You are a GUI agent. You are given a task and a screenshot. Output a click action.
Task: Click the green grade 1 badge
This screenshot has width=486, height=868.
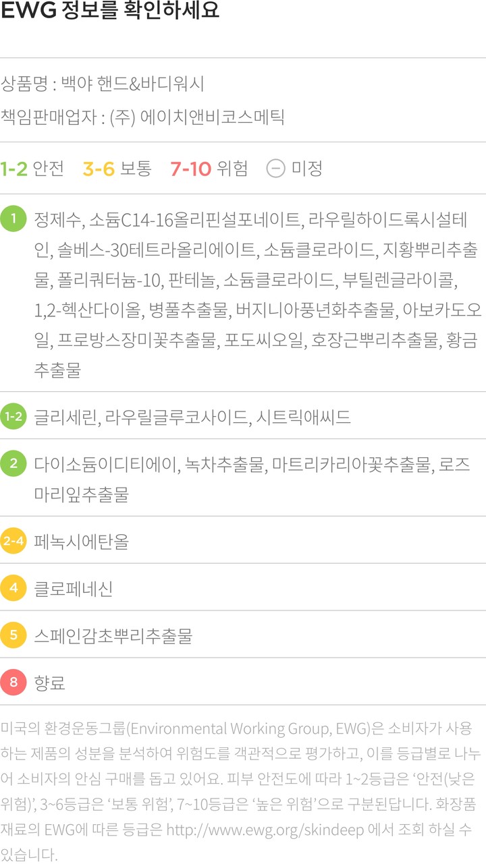[13, 219]
